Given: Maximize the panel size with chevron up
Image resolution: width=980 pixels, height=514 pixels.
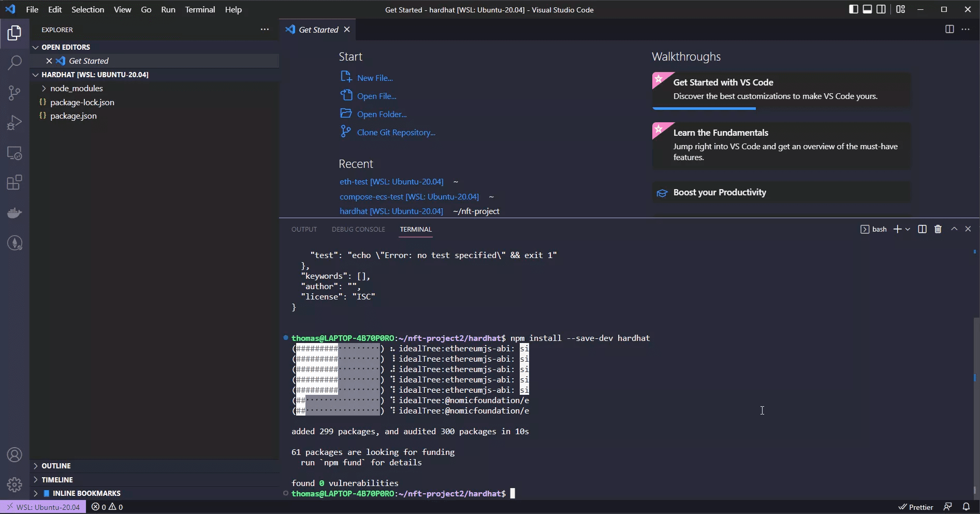Looking at the screenshot, I should [954, 229].
